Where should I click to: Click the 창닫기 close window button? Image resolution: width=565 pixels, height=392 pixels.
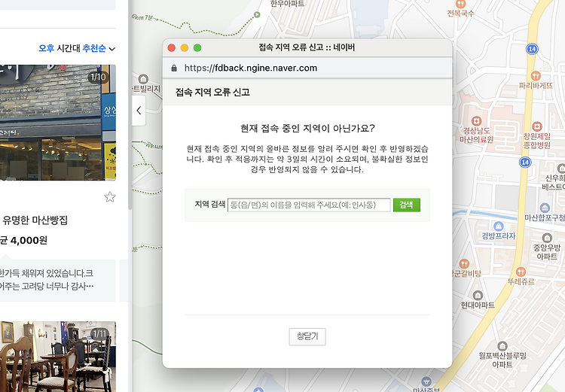point(307,336)
